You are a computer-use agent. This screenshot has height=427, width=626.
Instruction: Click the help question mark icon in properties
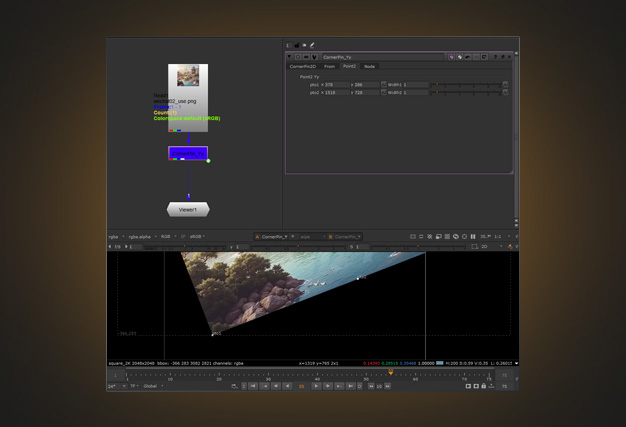(x=494, y=57)
